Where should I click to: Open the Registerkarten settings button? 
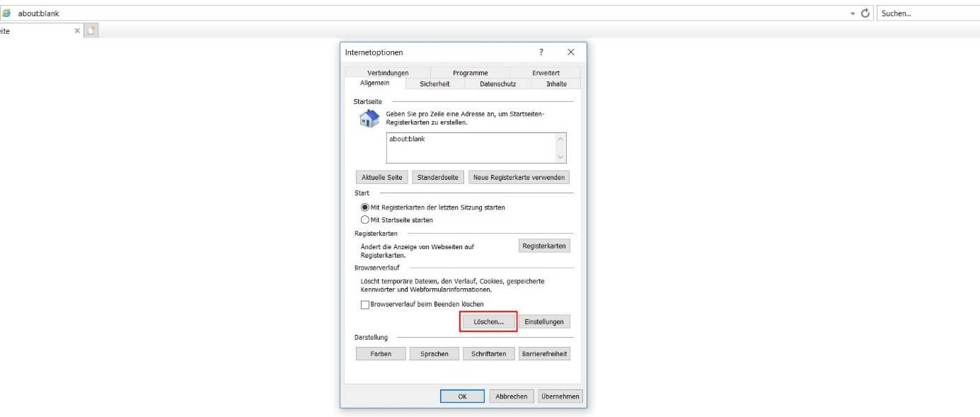544,246
